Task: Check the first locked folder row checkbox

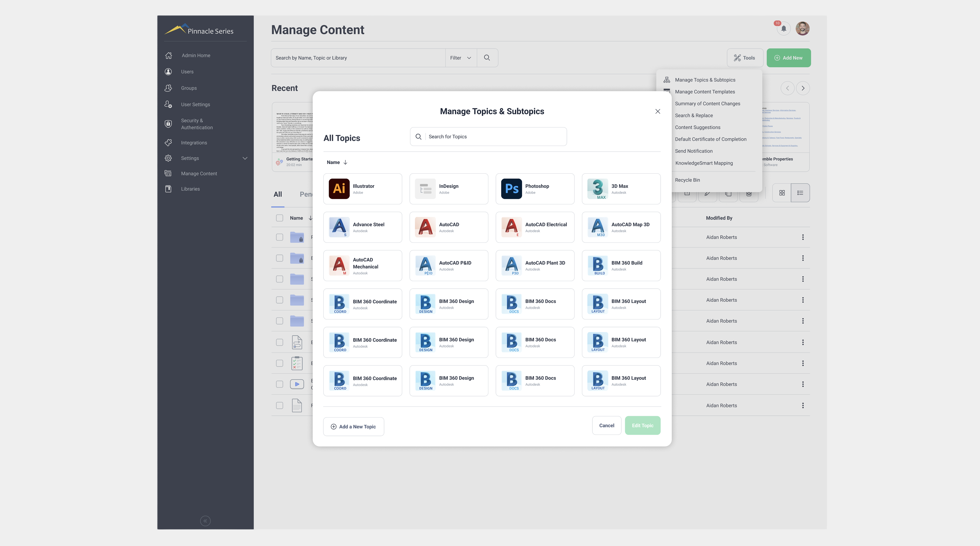Action: coord(280,237)
